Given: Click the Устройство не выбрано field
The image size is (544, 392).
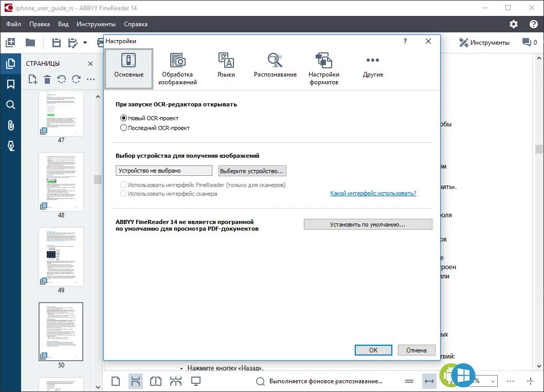Looking at the screenshot, I should click(164, 171).
